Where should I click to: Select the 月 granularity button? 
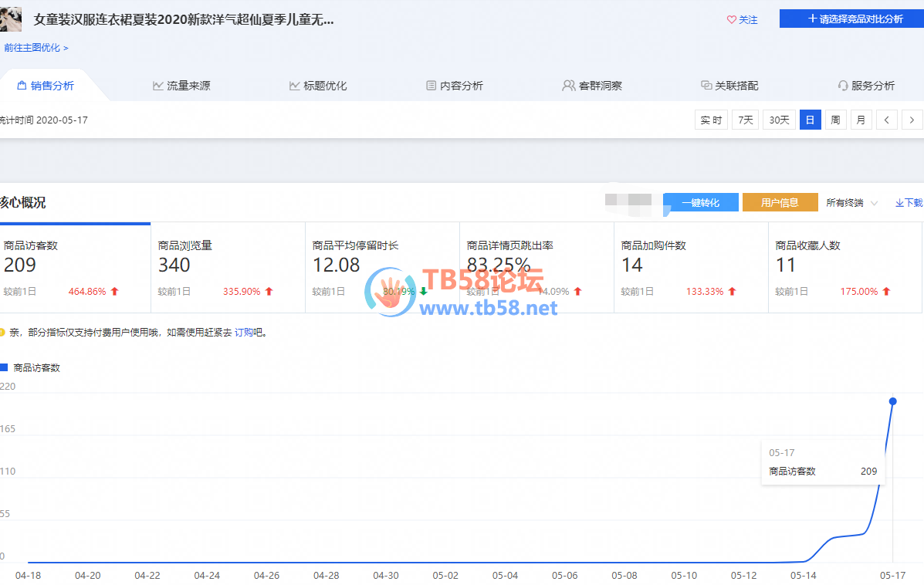click(861, 120)
